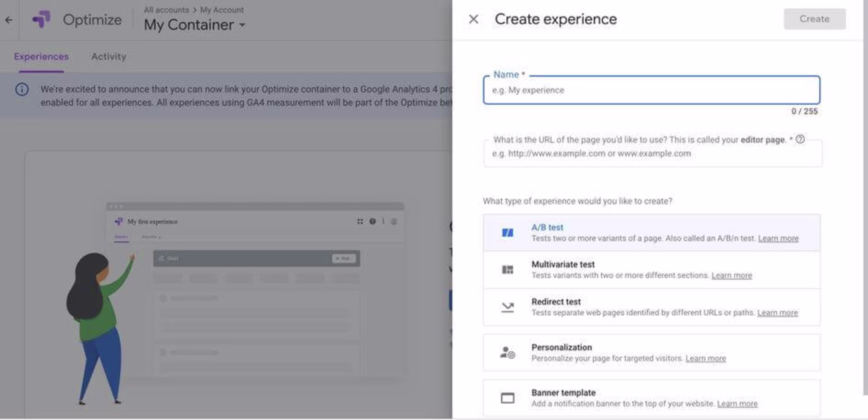Open Learn more for Personalization
868x420 pixels.
coord(706,358)
